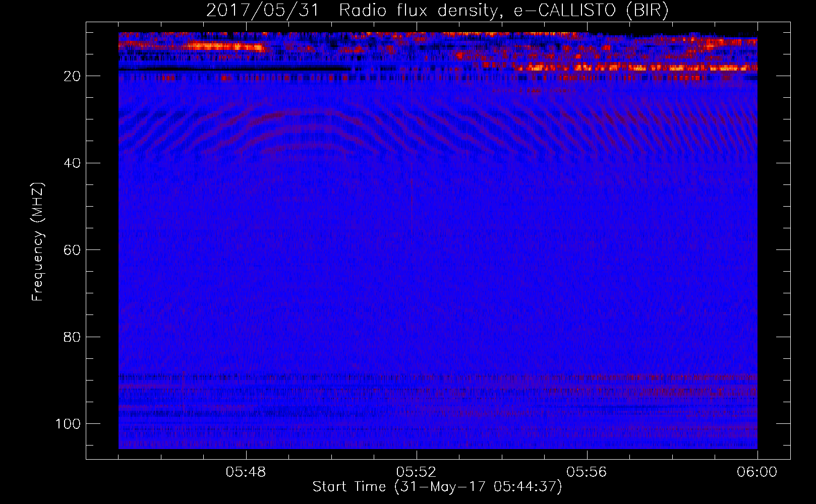Click the "20" frequency tick label

point(72,76)
